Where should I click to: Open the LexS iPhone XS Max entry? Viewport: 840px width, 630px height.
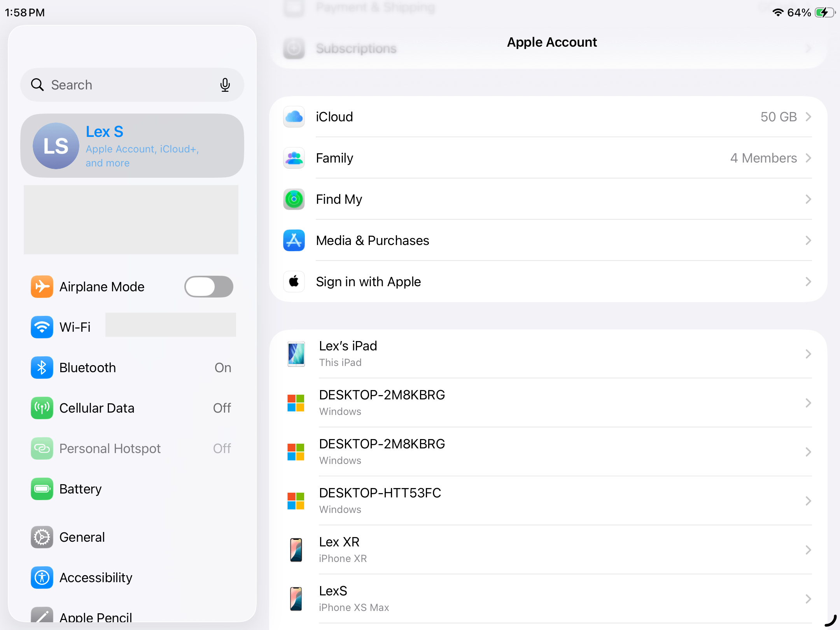(x=548, y=599)
